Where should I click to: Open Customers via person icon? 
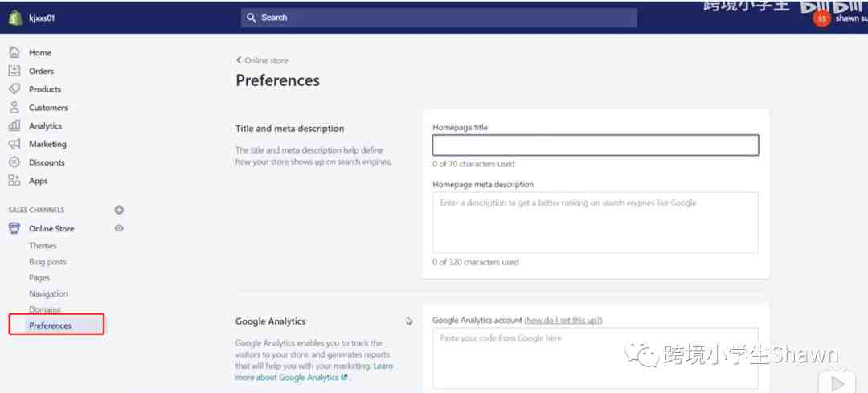[x=14, y=108]
